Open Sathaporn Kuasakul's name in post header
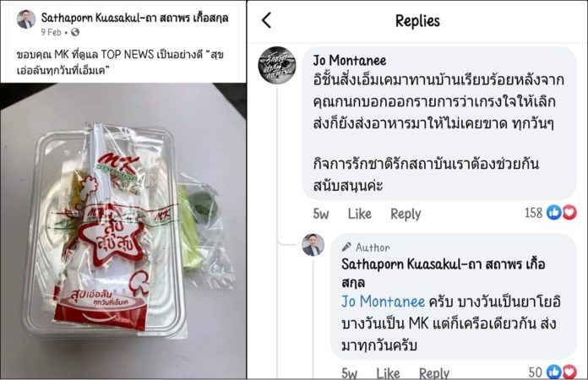This screenshot has width=588, height=380. tap(134, 18)
